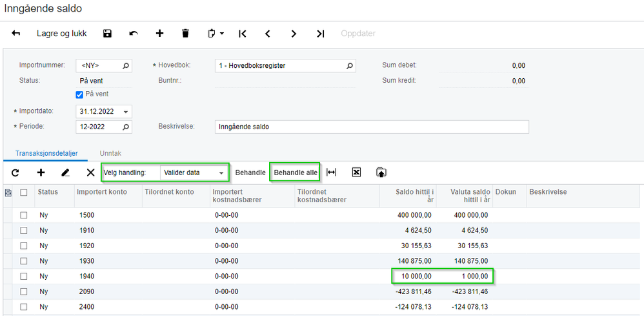
Task: Click search icon in Hovedbok field
Action: pyautogui.click(x=350, y=65)
